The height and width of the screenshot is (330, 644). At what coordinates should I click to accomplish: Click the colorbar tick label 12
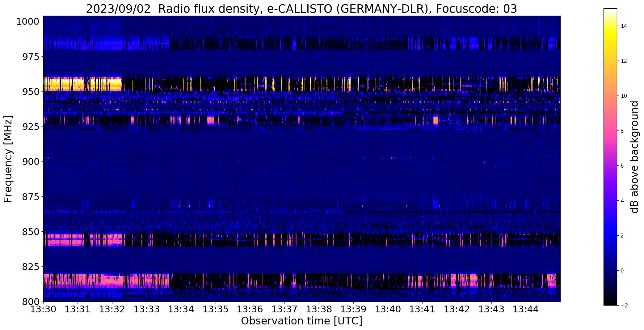624,61
